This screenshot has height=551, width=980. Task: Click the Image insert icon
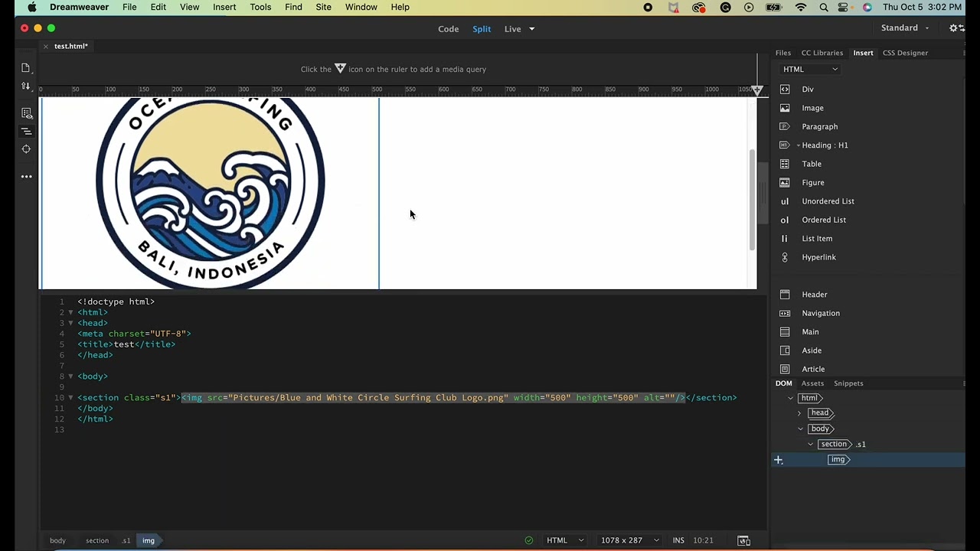[785, 108]
